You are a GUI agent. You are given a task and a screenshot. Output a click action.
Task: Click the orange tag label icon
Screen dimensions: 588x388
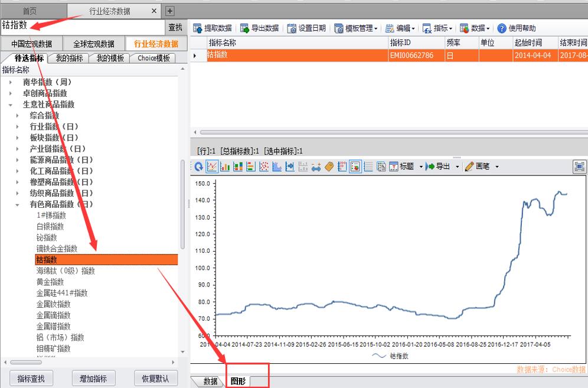329,167
